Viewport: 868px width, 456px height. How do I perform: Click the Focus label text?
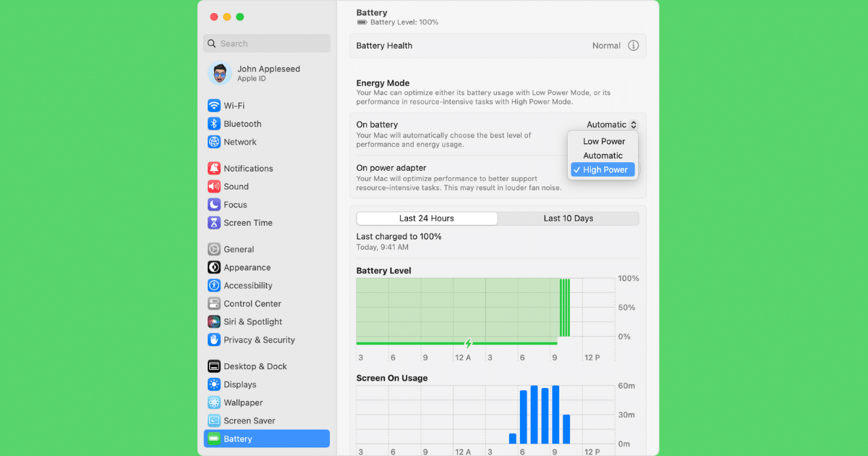[x=235, y=205]
